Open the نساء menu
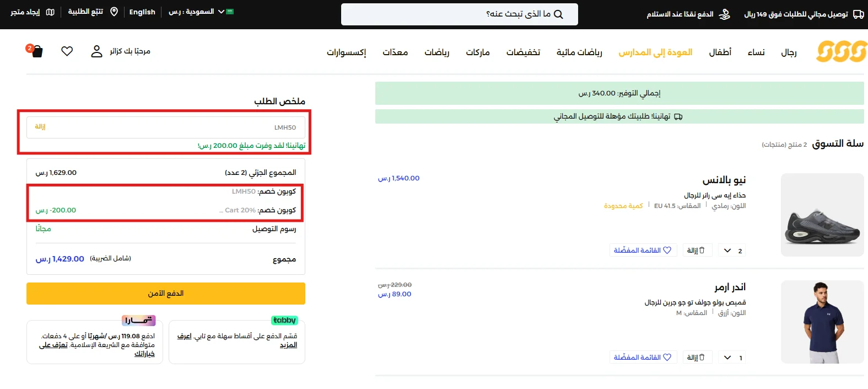This screenshot has width=868, height=389. click(756, 52)
